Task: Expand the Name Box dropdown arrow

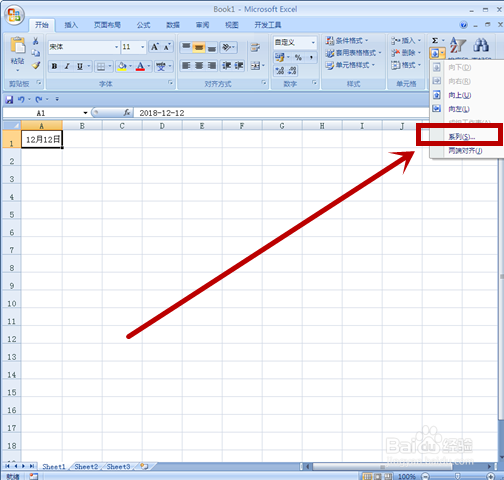Action: point(85,113)
